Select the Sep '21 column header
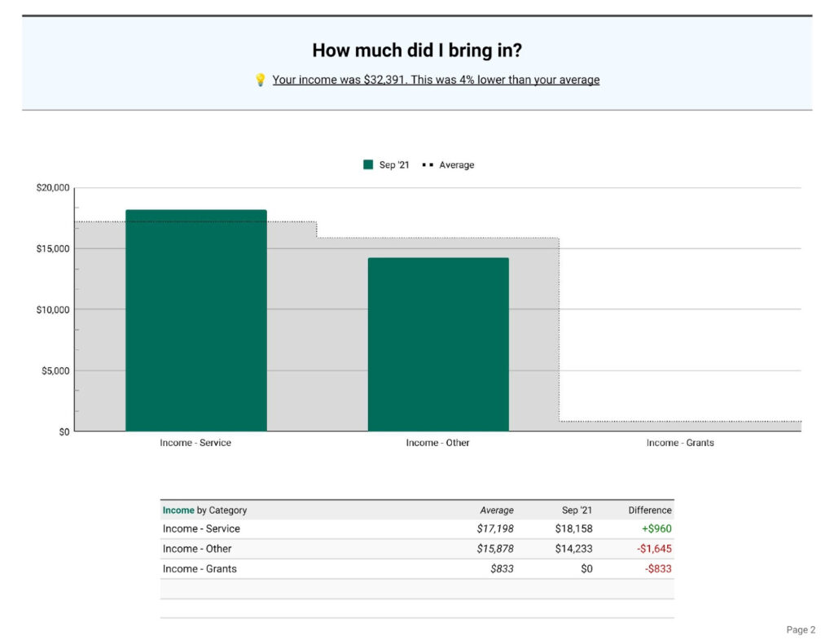This screenshot has width=834, height=644. (573, 510)
